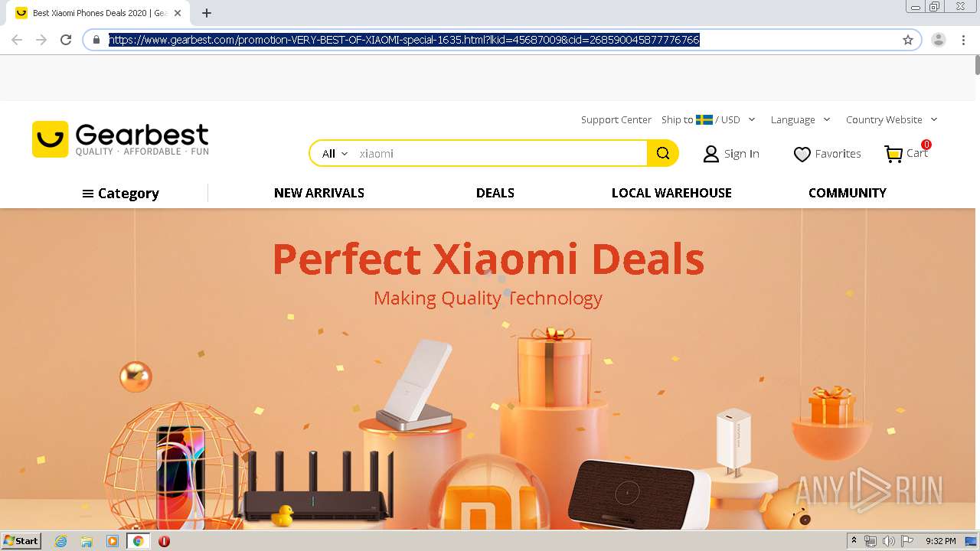Expand the All categories search dropdown
This screenshot has height=551, width=980.
(335, 153)
